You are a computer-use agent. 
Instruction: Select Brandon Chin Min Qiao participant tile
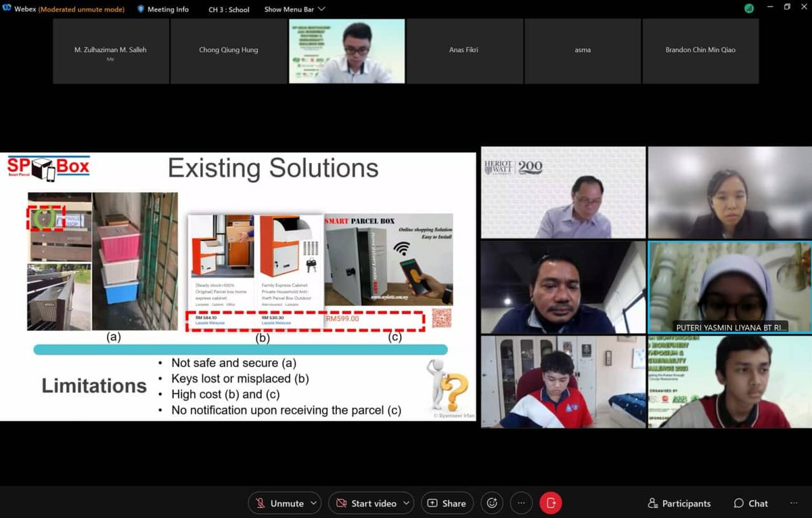tap(700, 51)
